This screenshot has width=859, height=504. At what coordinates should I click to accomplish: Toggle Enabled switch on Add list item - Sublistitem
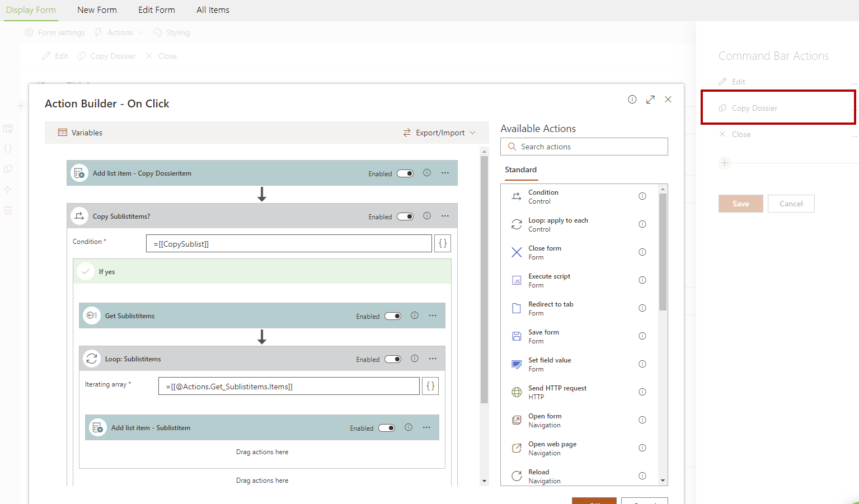click(x=387, y=428)
